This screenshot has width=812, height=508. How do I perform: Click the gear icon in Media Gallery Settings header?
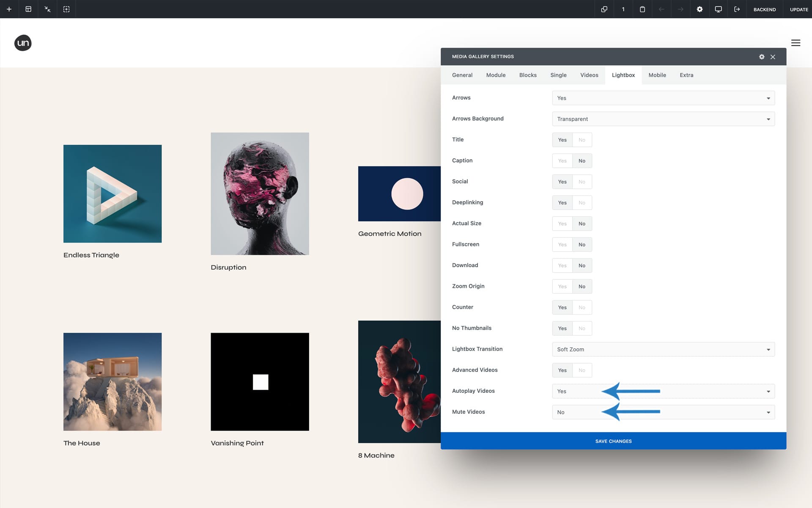click(762, 57)
